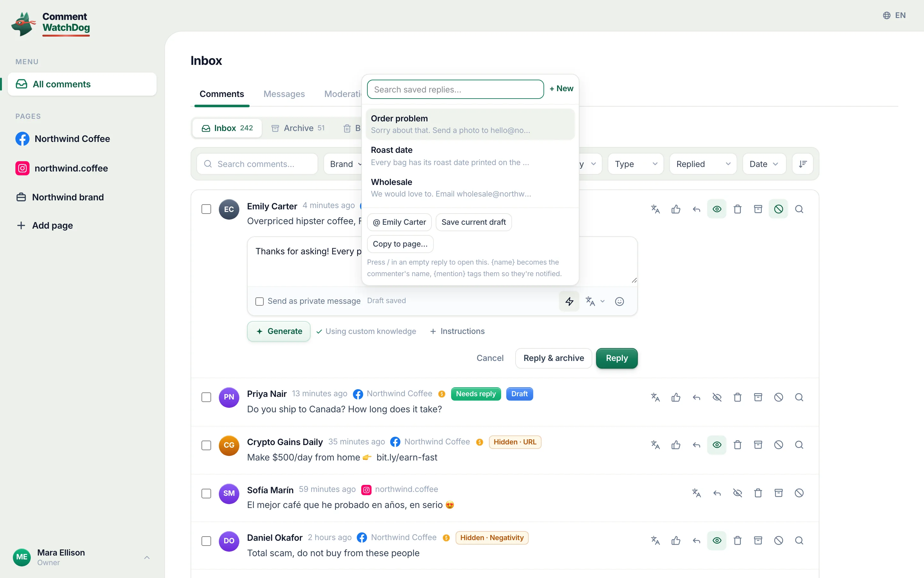
Task: Archive Sofía Marín's comment
Action: tap(779, 493)
